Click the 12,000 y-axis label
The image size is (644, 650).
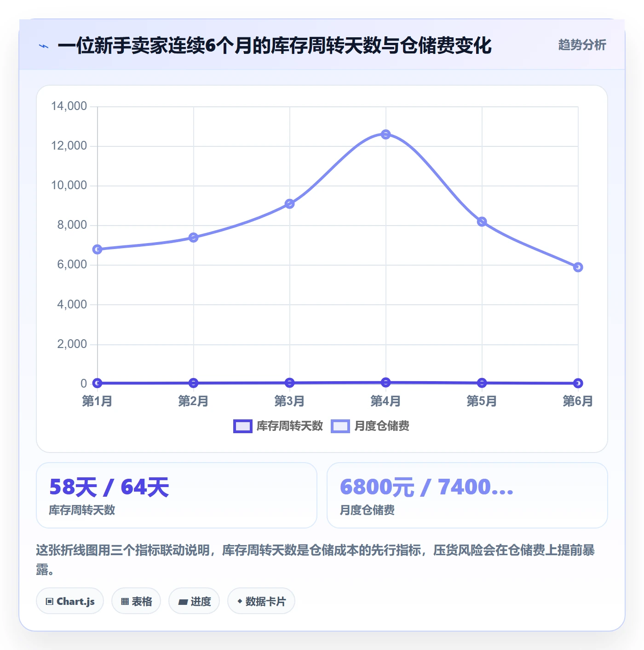click(x=69, y=146)
